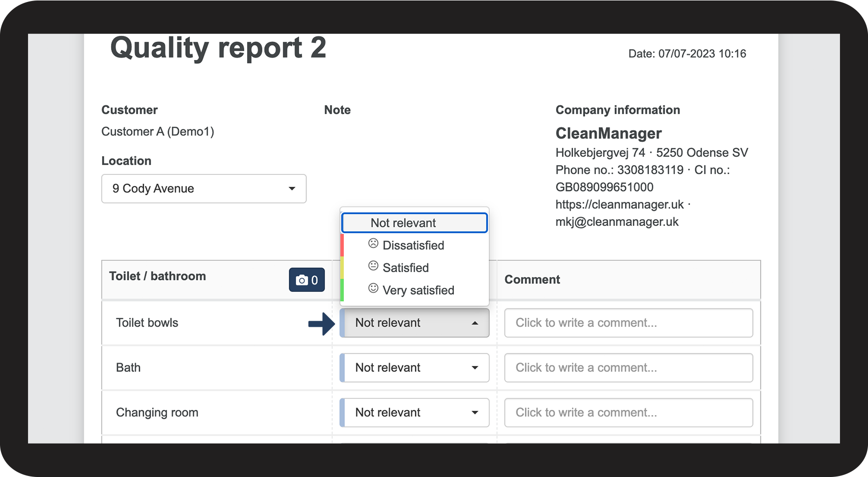
Task: Write a comment for Toilet bowls
Action: [628, 323]
